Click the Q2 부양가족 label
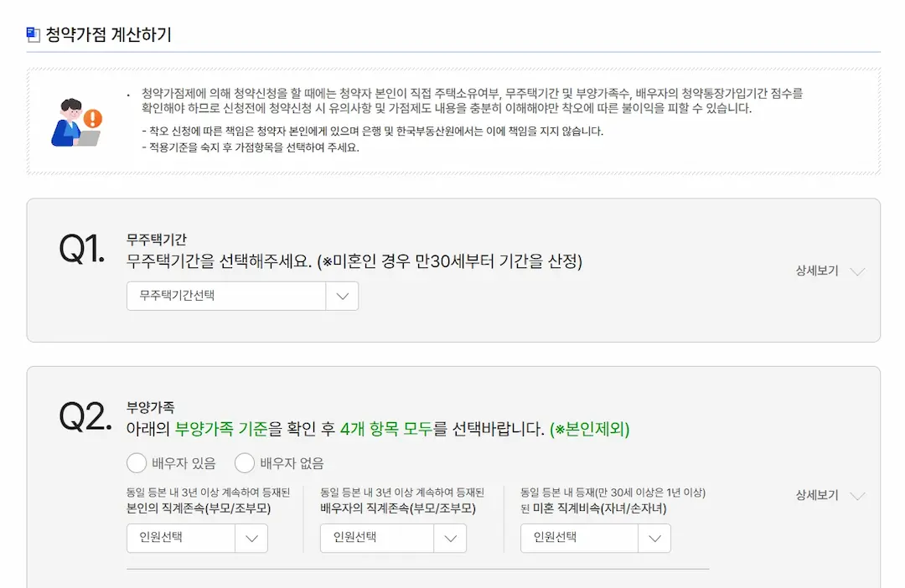905x588 pixels. 150,407
